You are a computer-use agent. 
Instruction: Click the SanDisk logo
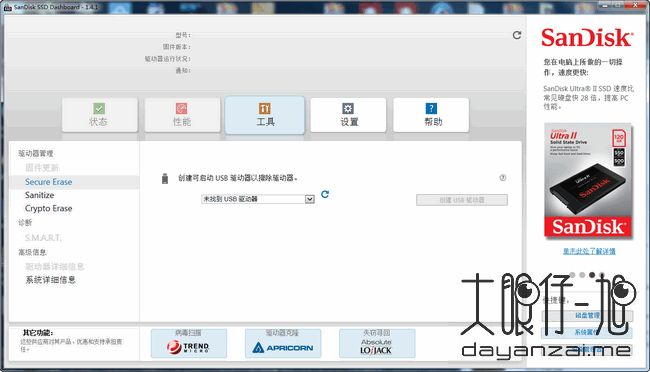pyautogui.click(x=587, y=38)
